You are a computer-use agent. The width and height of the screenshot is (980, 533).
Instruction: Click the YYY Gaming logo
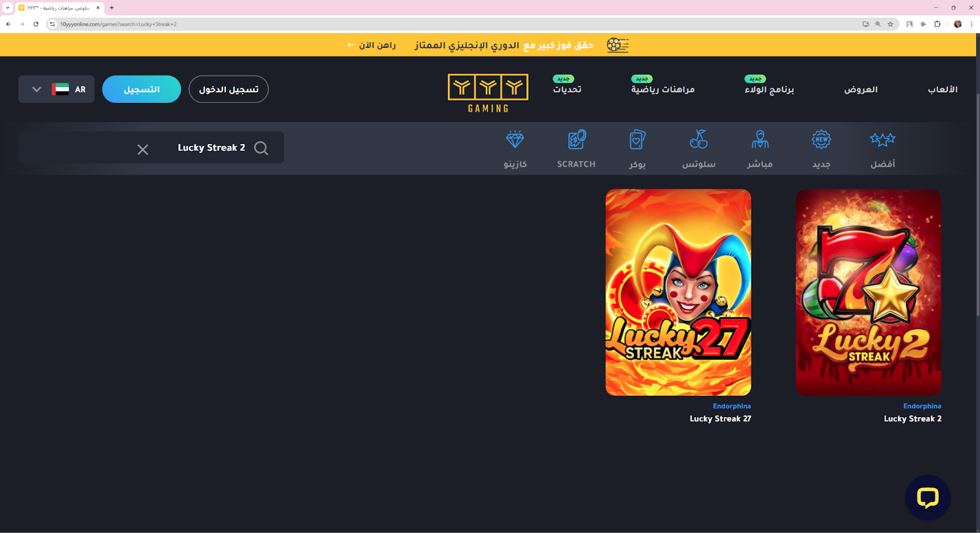click(488, 93)
